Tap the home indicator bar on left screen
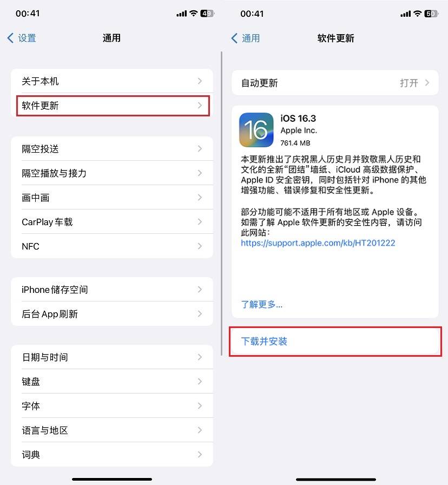Viewport: 448px width, 485px height. pyautogui.click(x=112, y=479)
